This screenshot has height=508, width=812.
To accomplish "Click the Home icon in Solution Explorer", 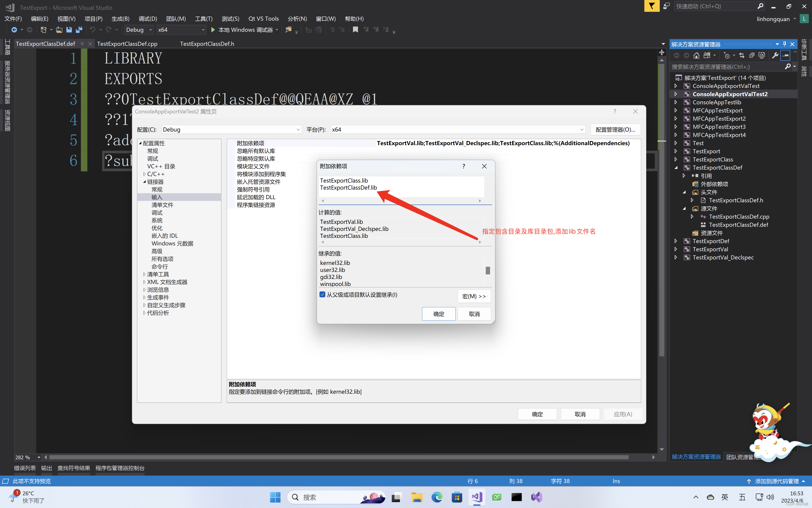I will [x=697, y=55].
